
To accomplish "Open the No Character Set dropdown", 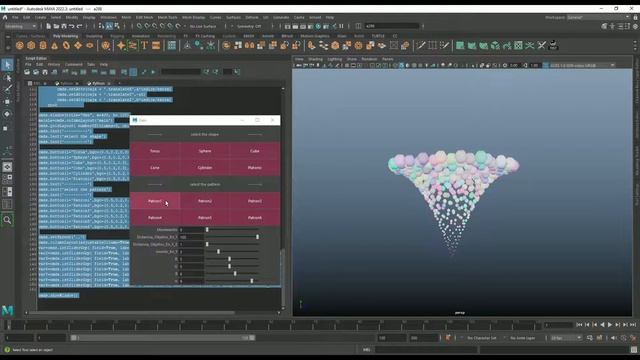I will (x=482, y=338).
